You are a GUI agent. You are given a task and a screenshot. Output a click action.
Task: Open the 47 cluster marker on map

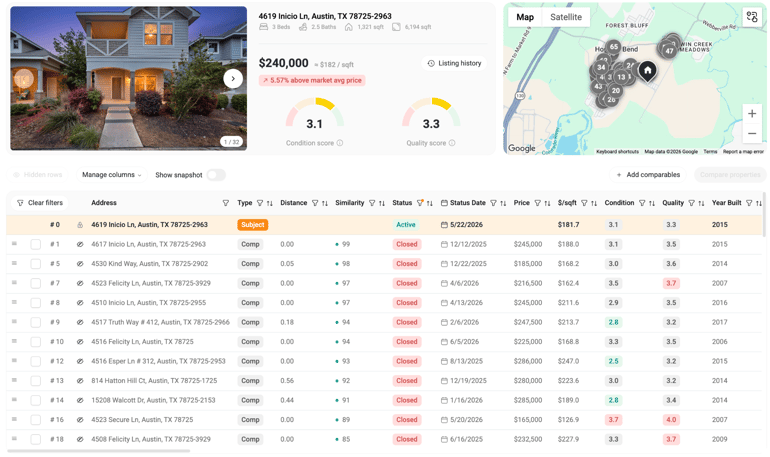669,51
